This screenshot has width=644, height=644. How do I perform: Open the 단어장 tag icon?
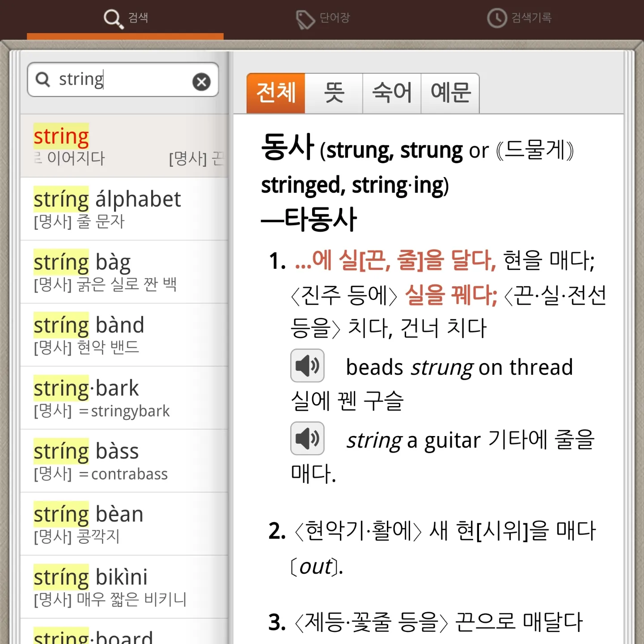coord(305,19)
